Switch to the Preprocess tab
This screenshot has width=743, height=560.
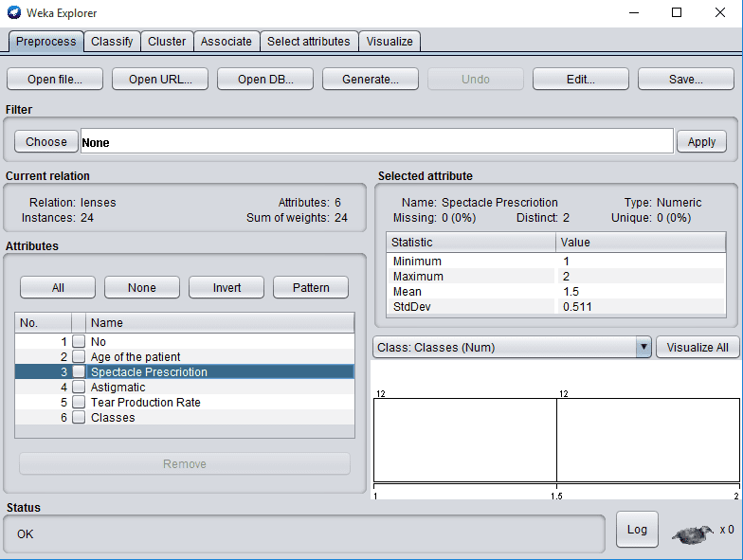(45, 42)
